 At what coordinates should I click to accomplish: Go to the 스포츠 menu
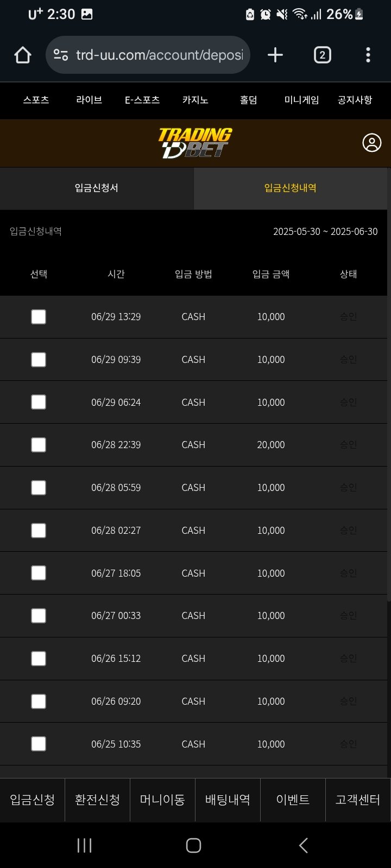point(36,100)
